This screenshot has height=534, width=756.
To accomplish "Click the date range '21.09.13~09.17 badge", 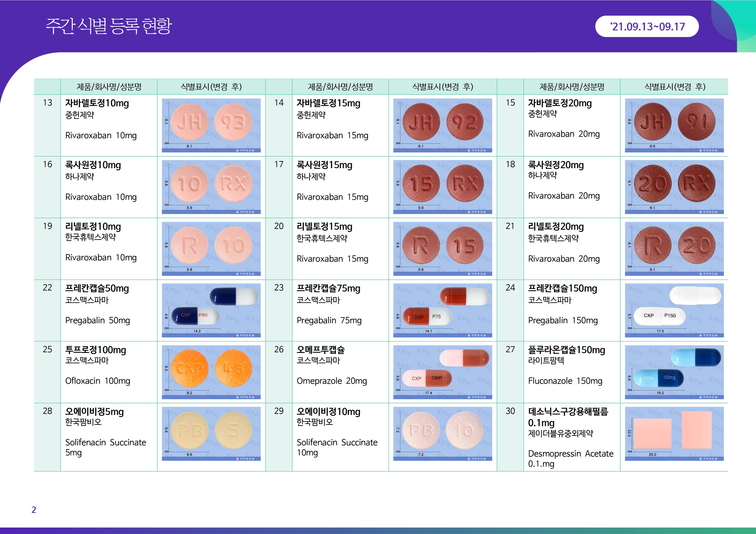I will [647, 27].
